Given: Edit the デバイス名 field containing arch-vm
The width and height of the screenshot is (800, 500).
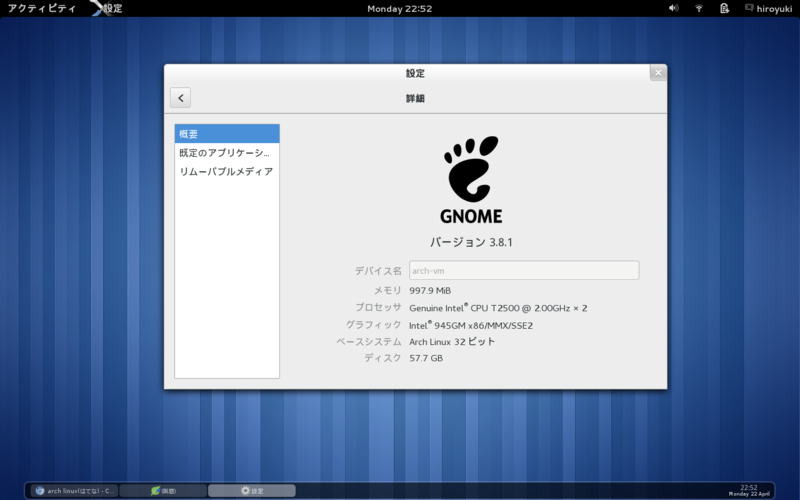Looking at the screenshot, I should click(x=524, y=270).
